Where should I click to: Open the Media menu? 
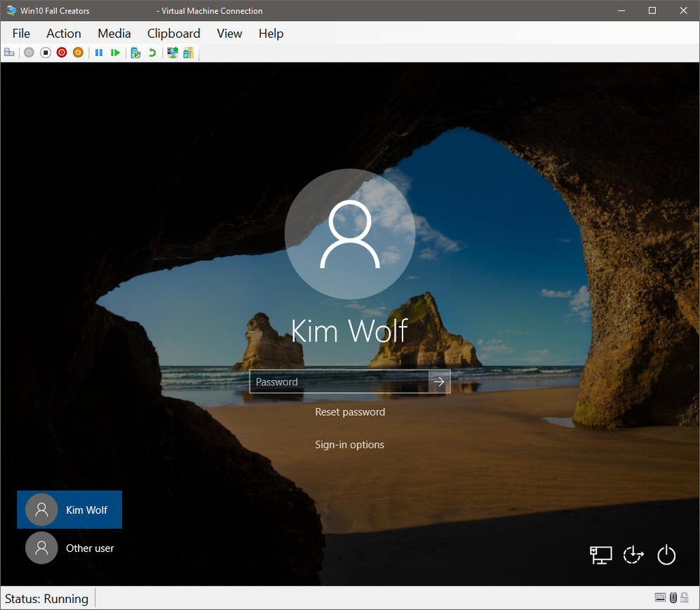(x=114, y=34)
